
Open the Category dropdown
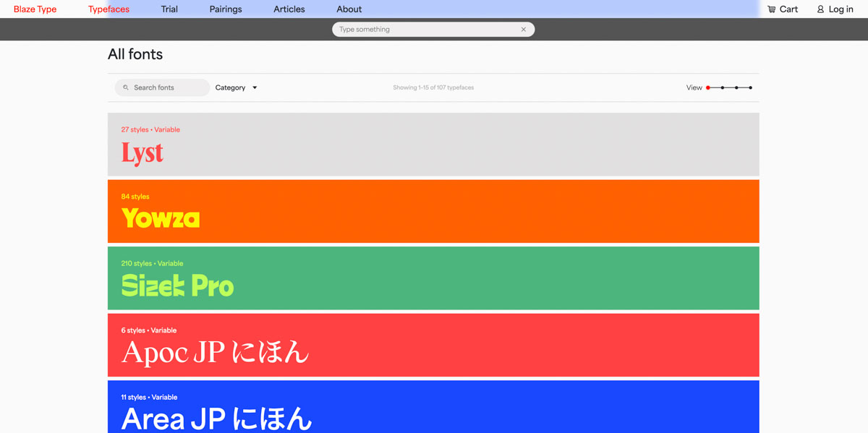(x=235, y=87)
